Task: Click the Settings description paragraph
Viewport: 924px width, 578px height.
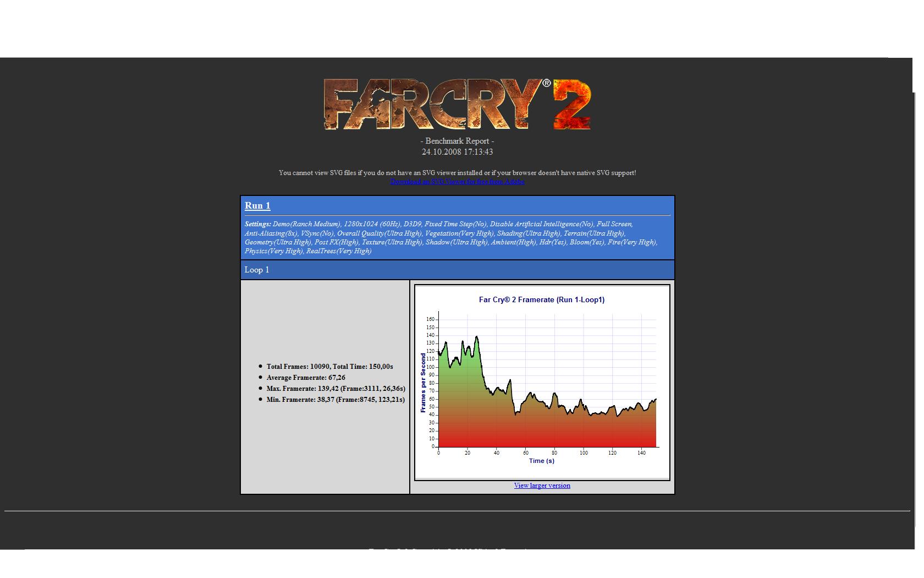Action: coord(451,237)
